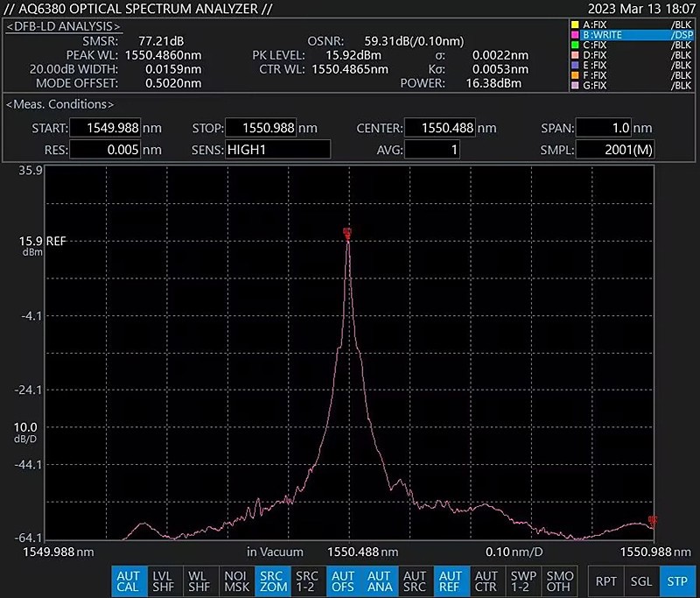Click the WL SHF wavelength shift button
The width and height of the screenshot is (700, 598).
[x=199, y=580]
